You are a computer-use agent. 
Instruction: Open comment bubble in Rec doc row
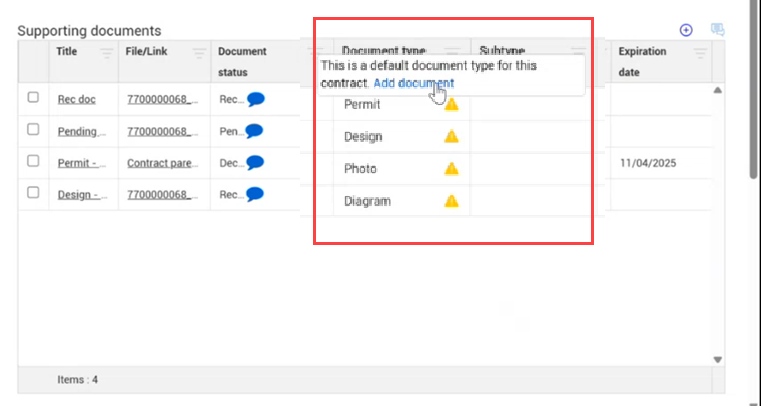(256, 99)
